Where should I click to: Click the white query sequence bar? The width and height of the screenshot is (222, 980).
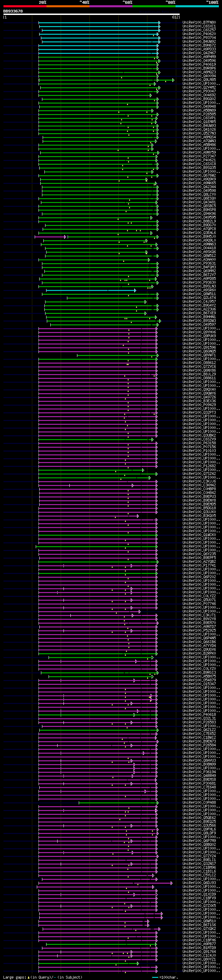(92, 15)
